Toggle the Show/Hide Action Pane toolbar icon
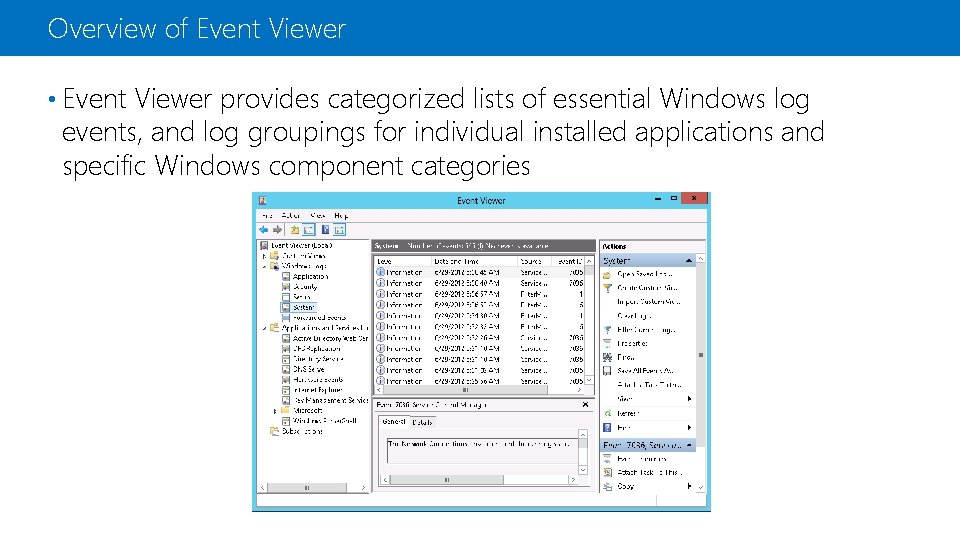Image resolution: width=960 pixels, height=540 pixels. coord(340,230)
